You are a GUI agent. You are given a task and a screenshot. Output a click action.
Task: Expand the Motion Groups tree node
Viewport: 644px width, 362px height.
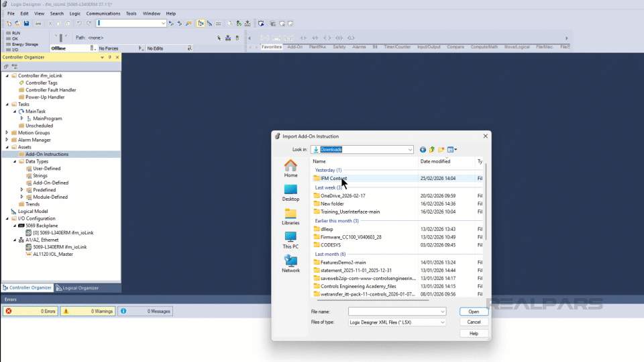click(7, 133)
